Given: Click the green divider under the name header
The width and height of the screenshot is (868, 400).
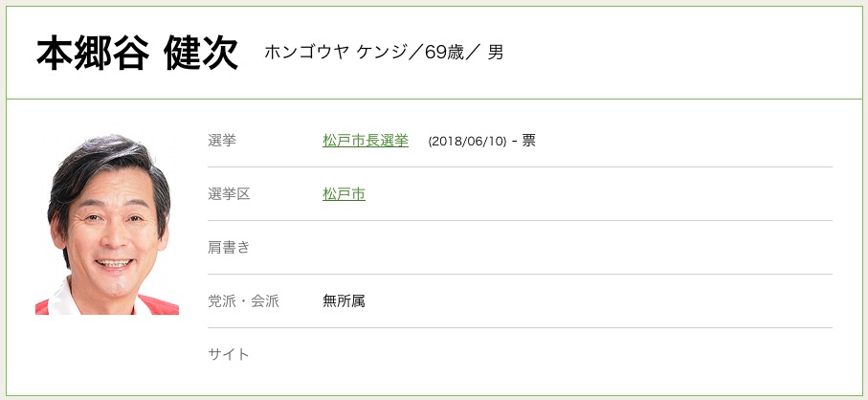Looking at the screenshot, I should pos(434,100).
